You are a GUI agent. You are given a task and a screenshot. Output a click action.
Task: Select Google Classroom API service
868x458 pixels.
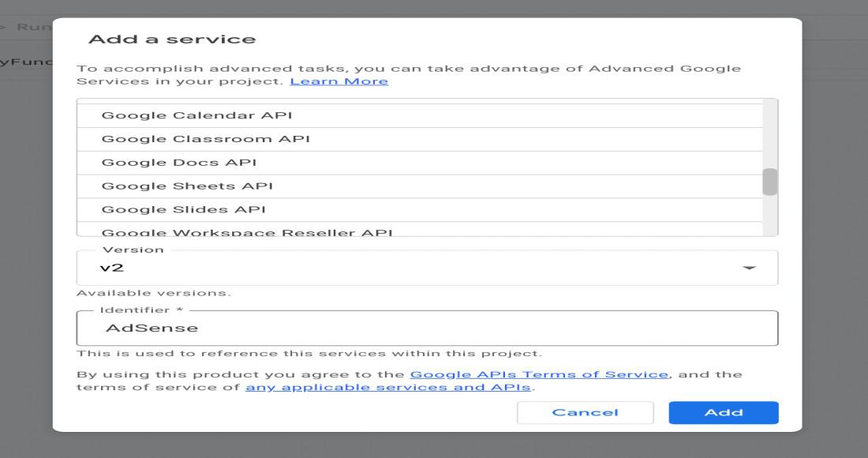pyautogui.click(x=420, y=139)
